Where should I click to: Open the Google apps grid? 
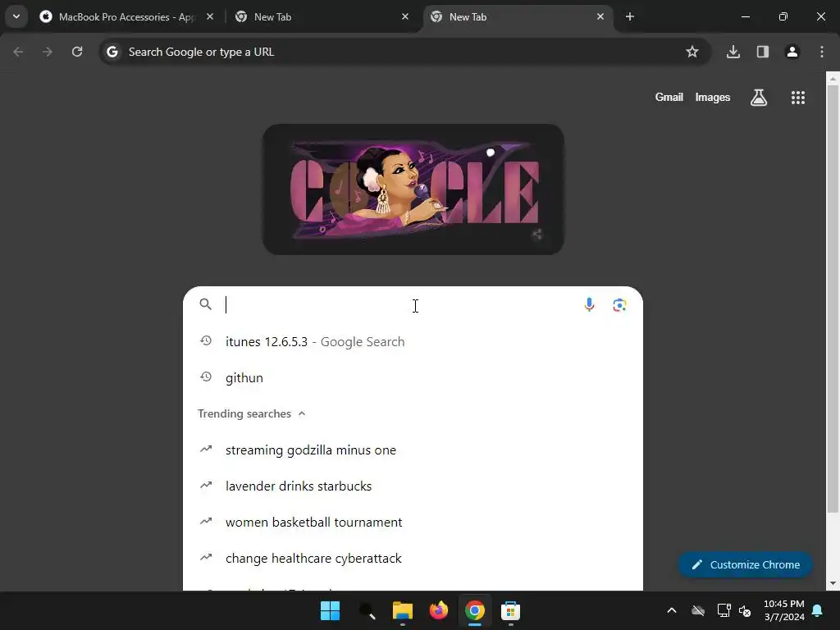tap(798, 98)
